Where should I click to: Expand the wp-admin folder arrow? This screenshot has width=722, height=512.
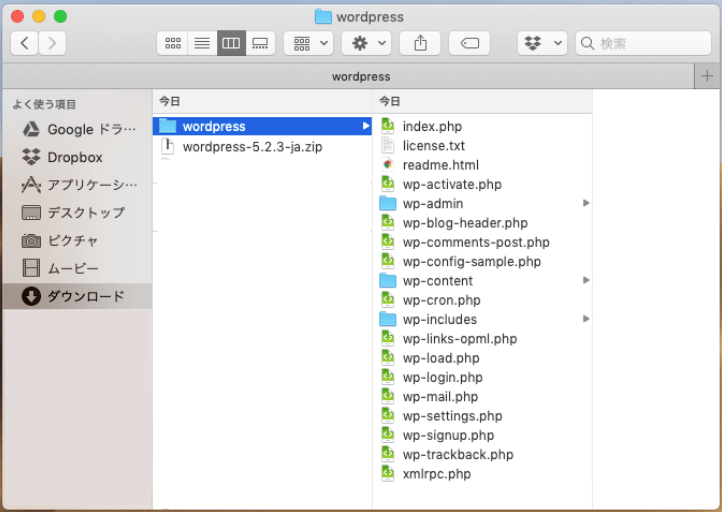click(586, 203)
